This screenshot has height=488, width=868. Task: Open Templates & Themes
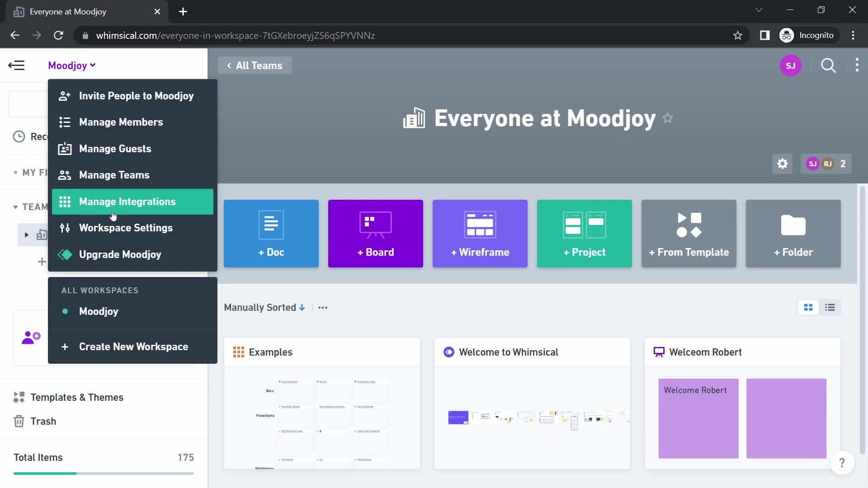point(68,398)
